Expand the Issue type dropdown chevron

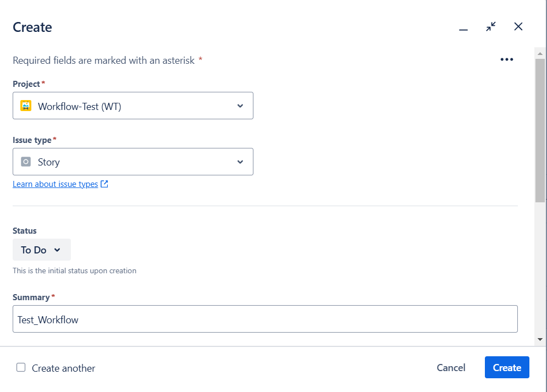240,162
